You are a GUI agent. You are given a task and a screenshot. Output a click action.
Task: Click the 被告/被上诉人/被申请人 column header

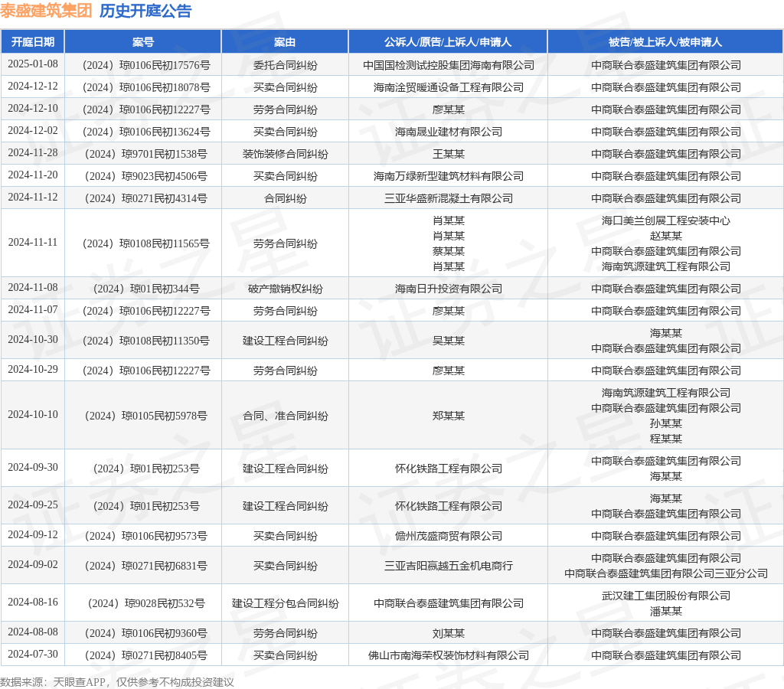(665, 42)
